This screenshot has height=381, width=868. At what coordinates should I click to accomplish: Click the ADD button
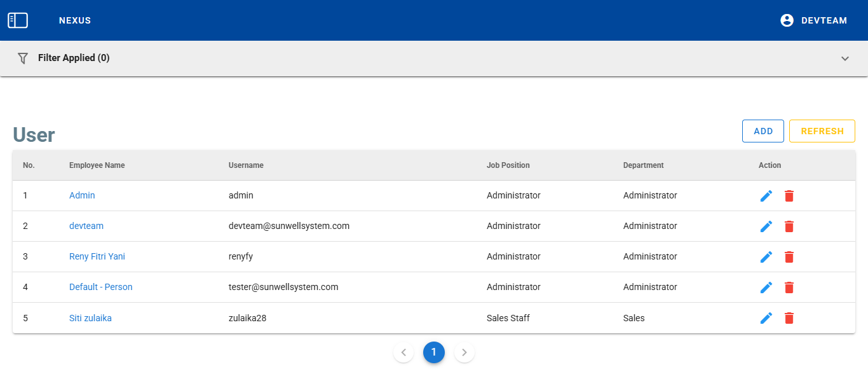(763, 131)
